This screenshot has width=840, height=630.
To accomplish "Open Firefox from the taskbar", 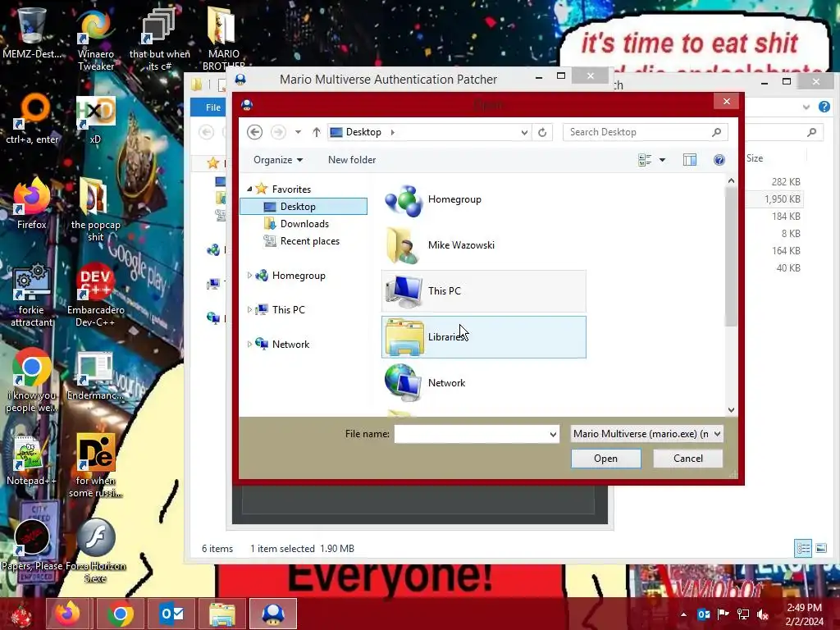I will [x=68, y=614].
